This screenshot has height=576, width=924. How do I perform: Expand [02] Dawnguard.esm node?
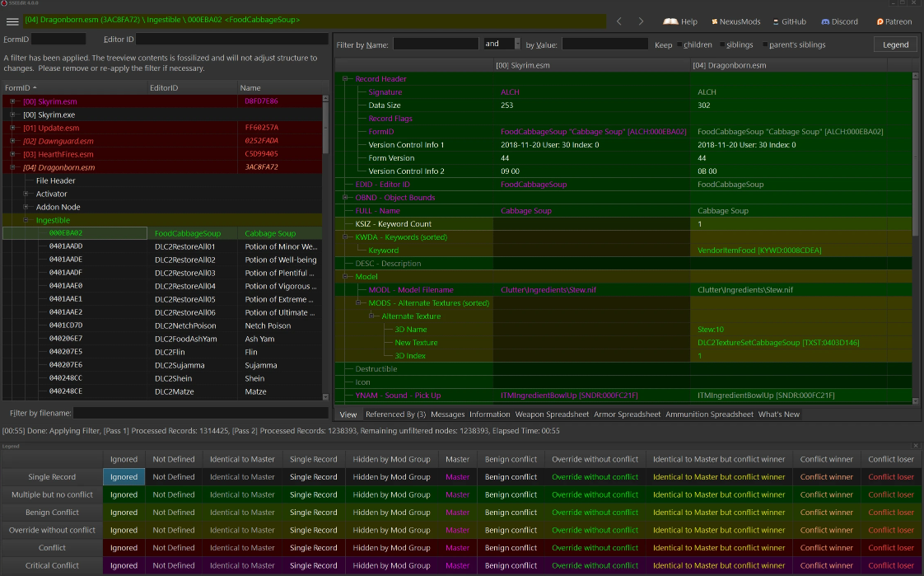tap(12, 141)
